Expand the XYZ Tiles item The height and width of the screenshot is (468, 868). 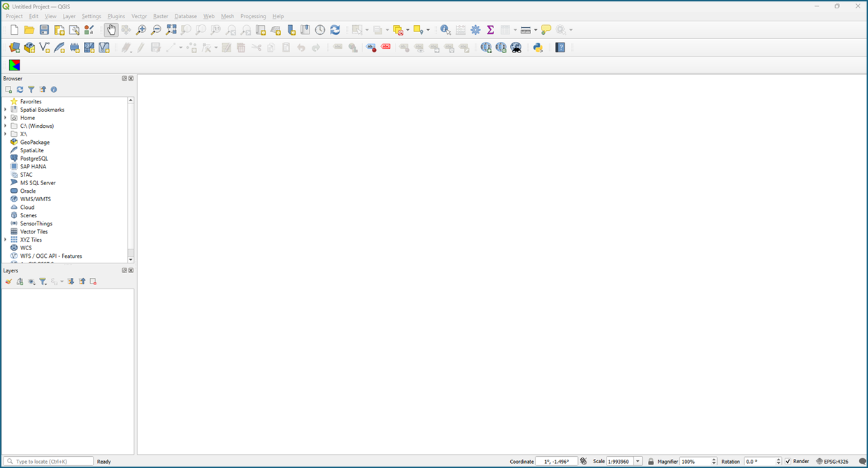[6, 240]
